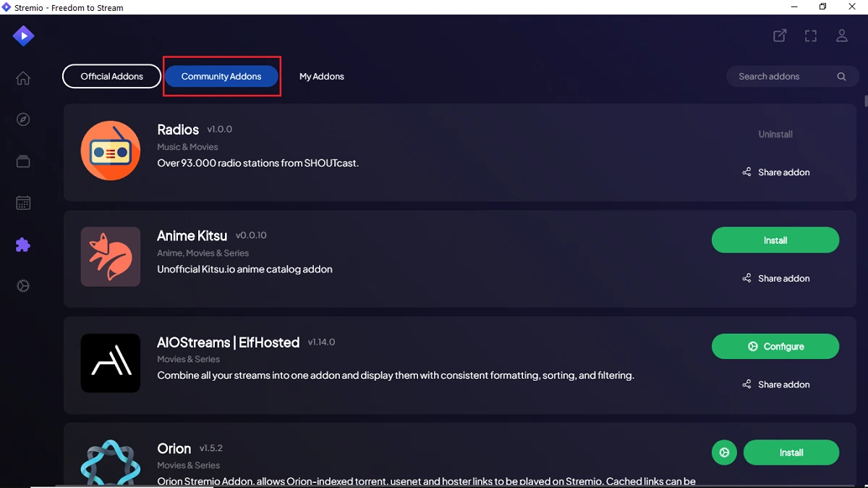Viewport: 868px width, 488px height.
Task: Open Settings gear in sidebar
Action: (23, 286)
